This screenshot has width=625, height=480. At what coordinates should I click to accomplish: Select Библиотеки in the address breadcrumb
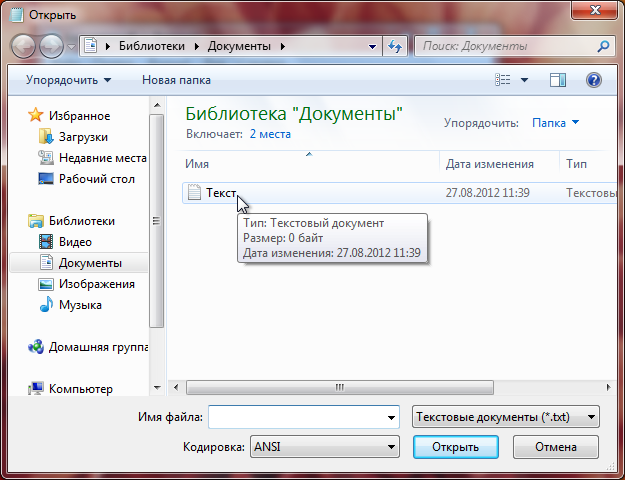coord(152,46)
